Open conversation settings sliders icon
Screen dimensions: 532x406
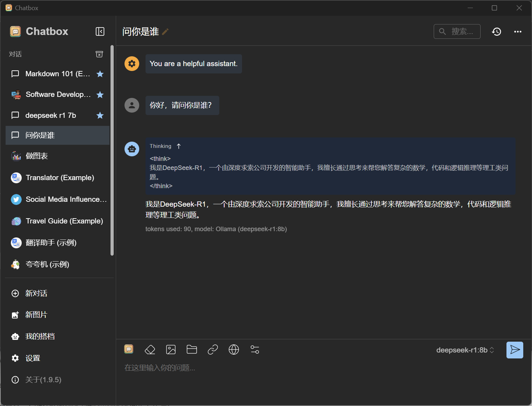pos(255,349)
